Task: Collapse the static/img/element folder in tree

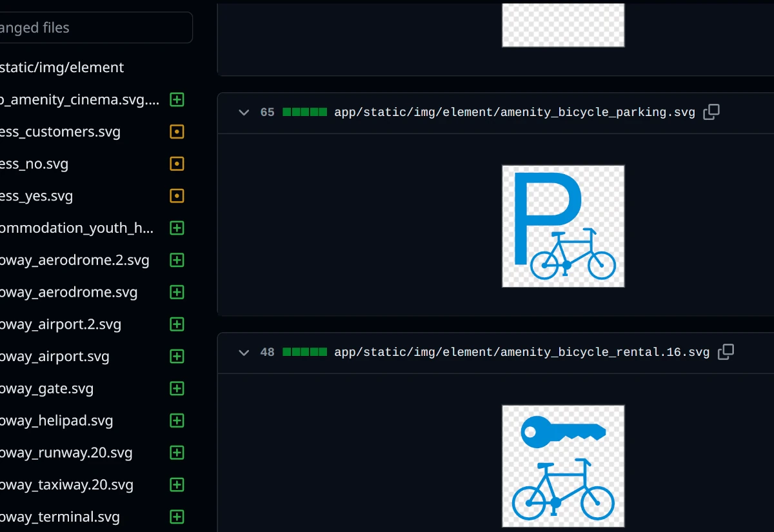Action: coord(61,68)
